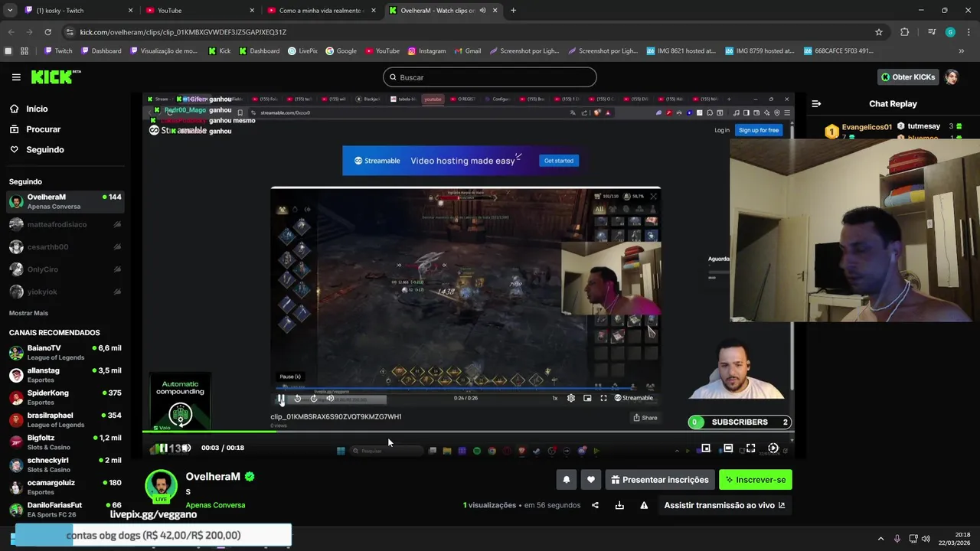The image size is (980, 551).
Task: Click the Chrome extensions puzzle icon
Action: point(904,32)
